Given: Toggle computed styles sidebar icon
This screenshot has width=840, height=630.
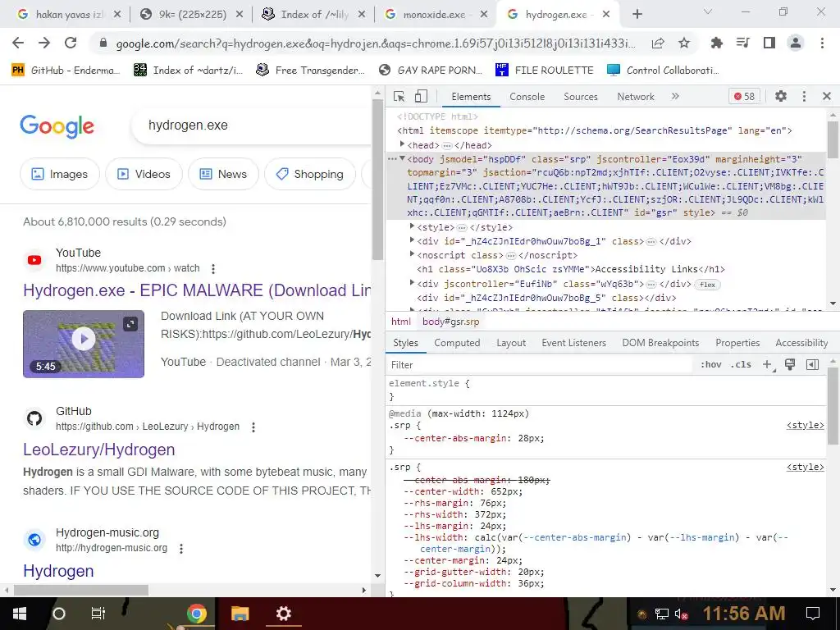Looking at the screenshot, I should [x=812, y=365].
